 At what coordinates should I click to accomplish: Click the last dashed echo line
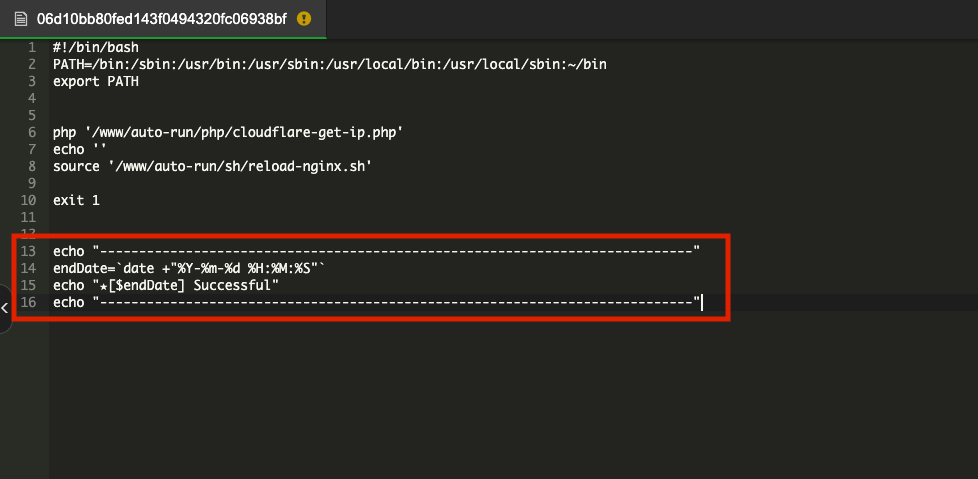[376, 302]
